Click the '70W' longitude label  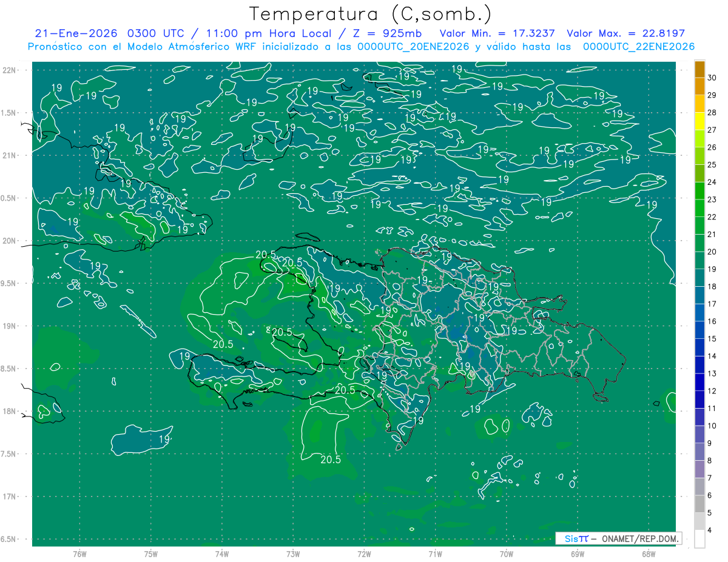pyautogui.click(x=507, y=554)
